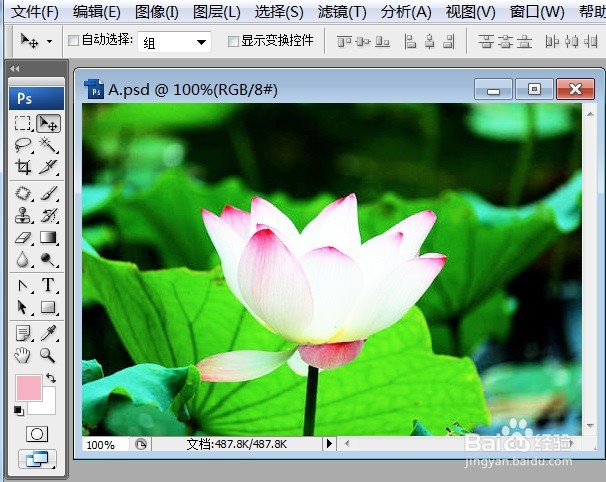The width and height of the screenshot is (606, 482).
Task: Click the 100% zoom field in status bar
Action: (x=105, y=445)
